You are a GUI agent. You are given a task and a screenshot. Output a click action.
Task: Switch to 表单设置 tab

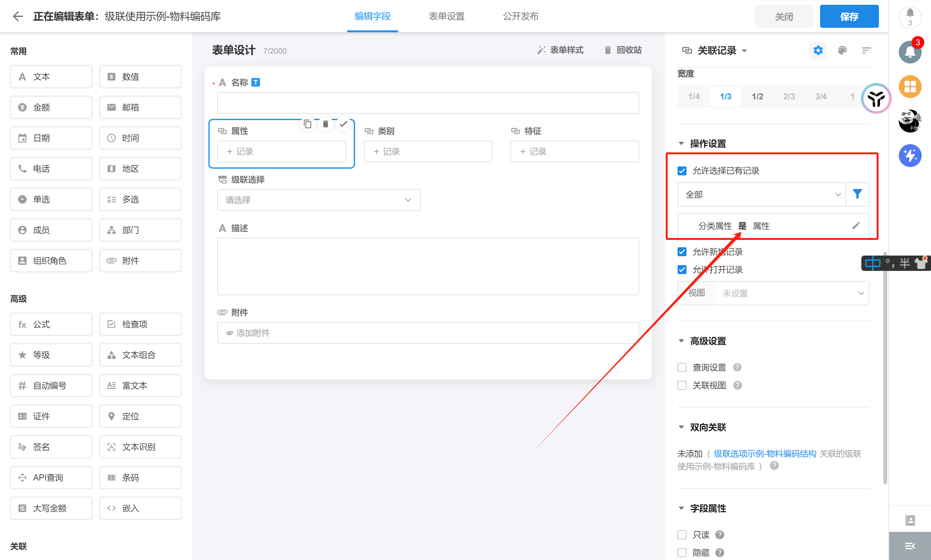[x=446, y=16]
